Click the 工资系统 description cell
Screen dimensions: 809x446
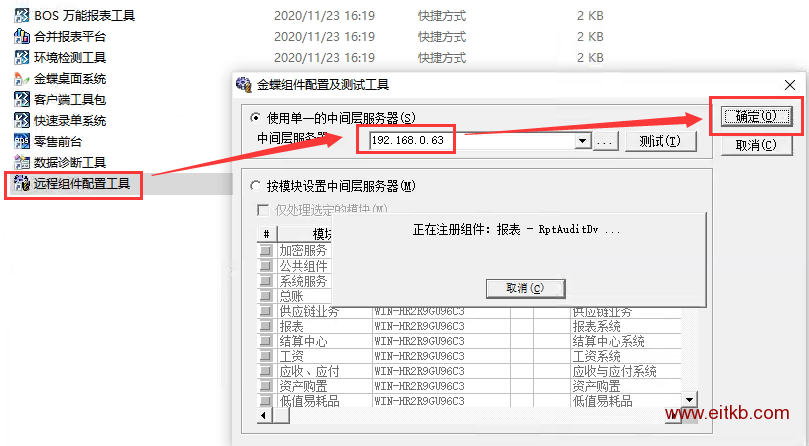(626, 356)
